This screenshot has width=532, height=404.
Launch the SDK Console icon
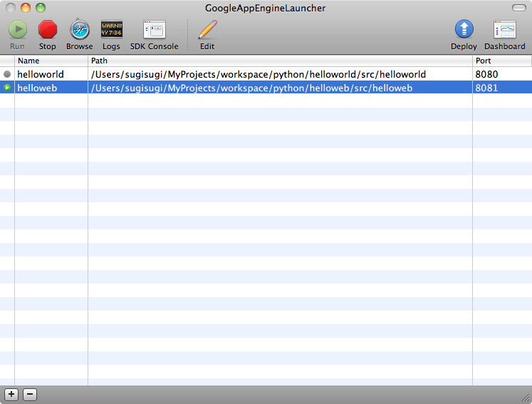[155, 29]
